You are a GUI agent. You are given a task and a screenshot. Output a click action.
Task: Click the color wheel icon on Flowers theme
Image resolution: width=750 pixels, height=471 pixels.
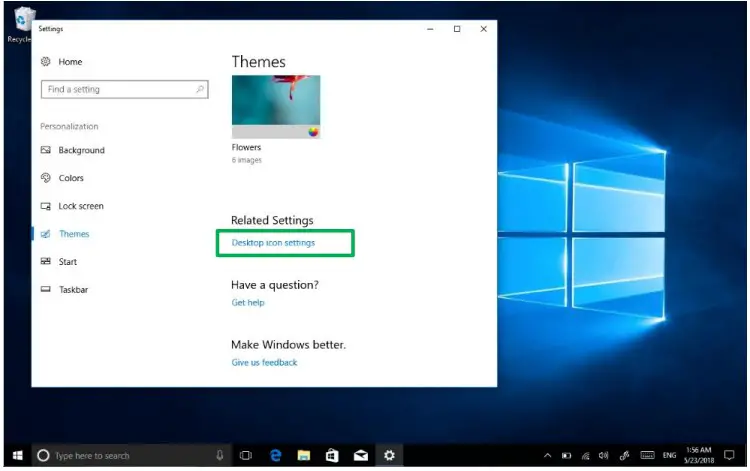pyautogui.click(x=313, y=132)
